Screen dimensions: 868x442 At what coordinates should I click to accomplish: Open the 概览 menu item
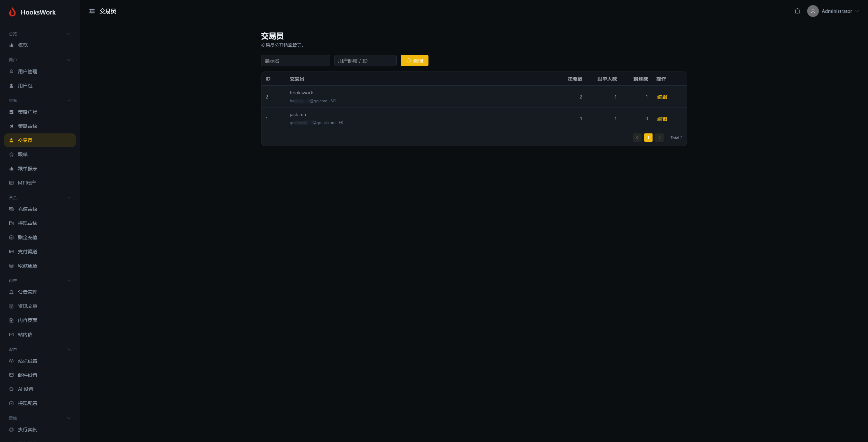tap(40, 45)
